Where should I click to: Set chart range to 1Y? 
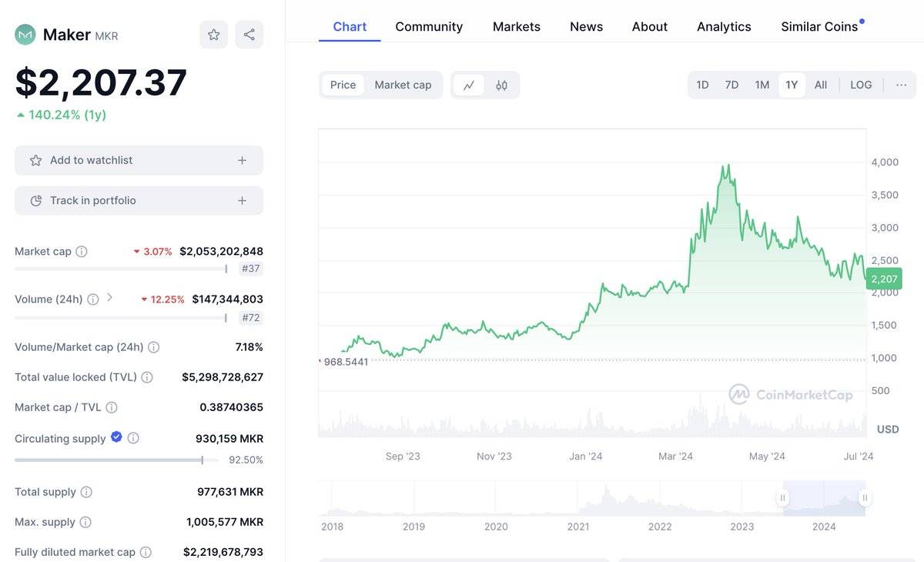point(792,85)
